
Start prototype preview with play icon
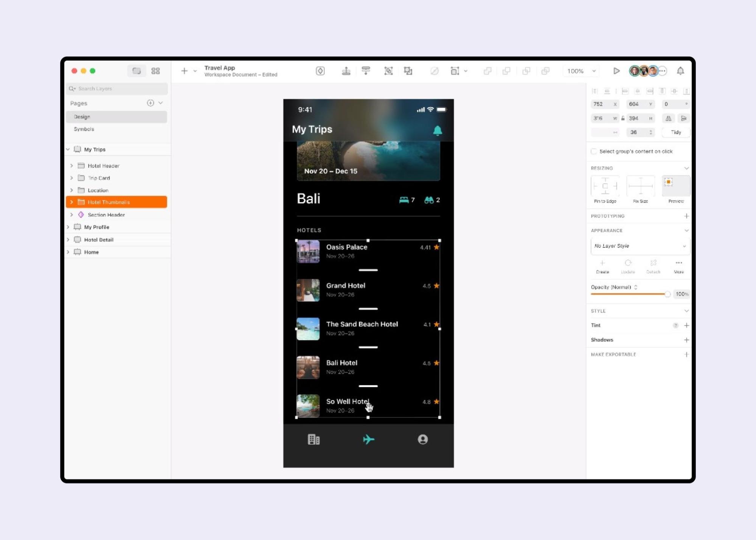[x=616, y=71]
